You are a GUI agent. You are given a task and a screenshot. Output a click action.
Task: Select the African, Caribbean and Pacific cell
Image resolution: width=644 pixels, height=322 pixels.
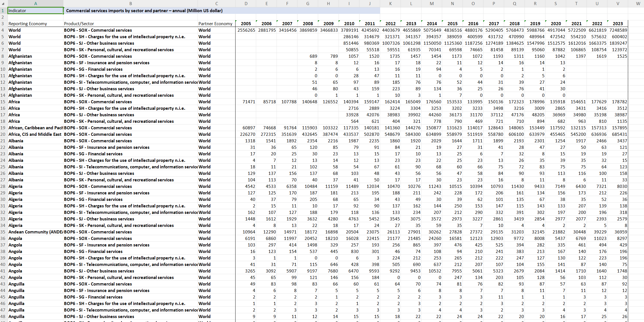tap(35, 128)
